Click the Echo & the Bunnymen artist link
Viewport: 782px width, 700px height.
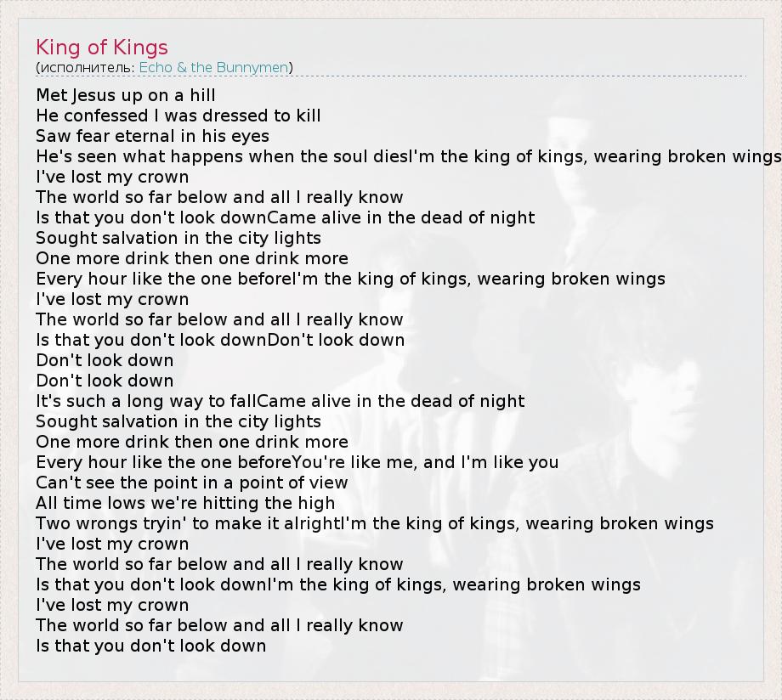[x=213, y=67]
